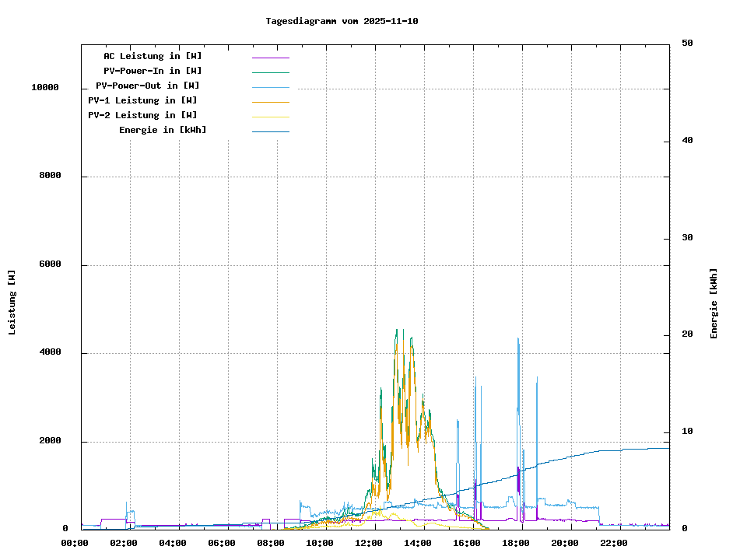Select the PV-2 Leistung legend label
Viewport: 747px width, 560px height.
[x=142, y=115]
